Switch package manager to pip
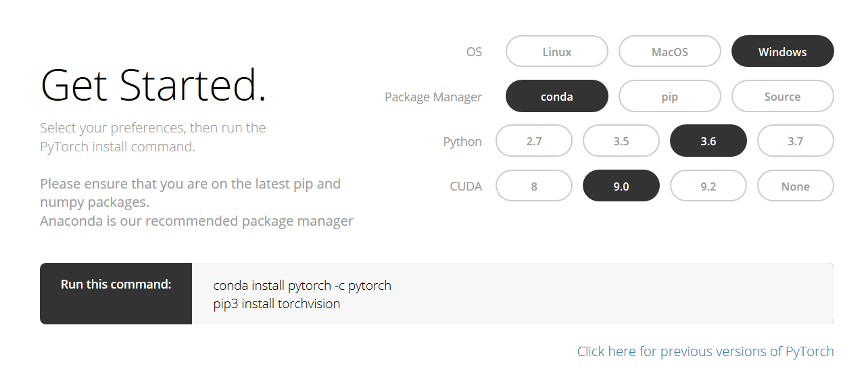This screenshot has width=868, height=371. pos(669,96)
